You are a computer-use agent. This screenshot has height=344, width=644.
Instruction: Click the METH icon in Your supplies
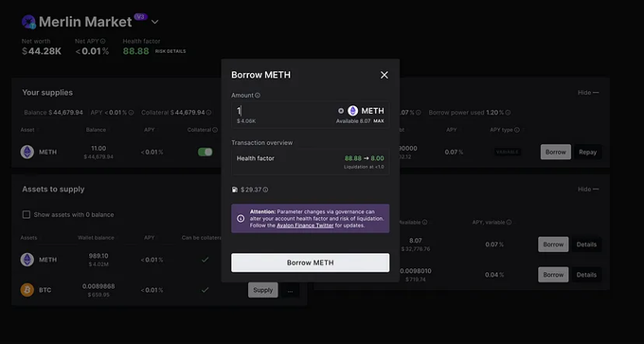click(27, 152)
